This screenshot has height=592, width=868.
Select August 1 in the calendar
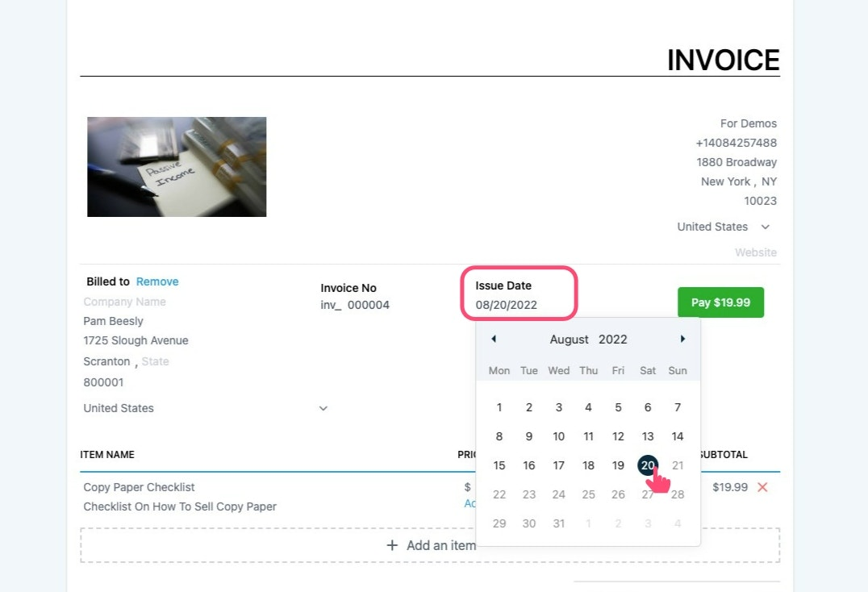[x=499, y=407]
